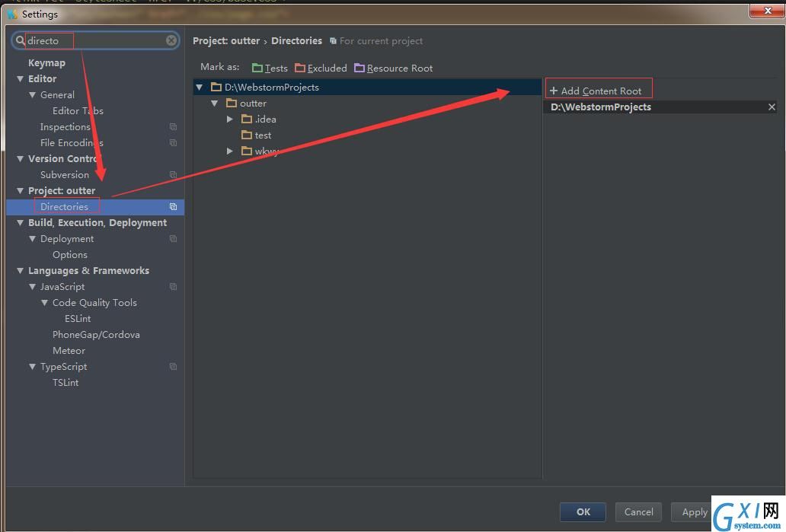
Task: Open Subversion settings
Action: pos(65,175)
